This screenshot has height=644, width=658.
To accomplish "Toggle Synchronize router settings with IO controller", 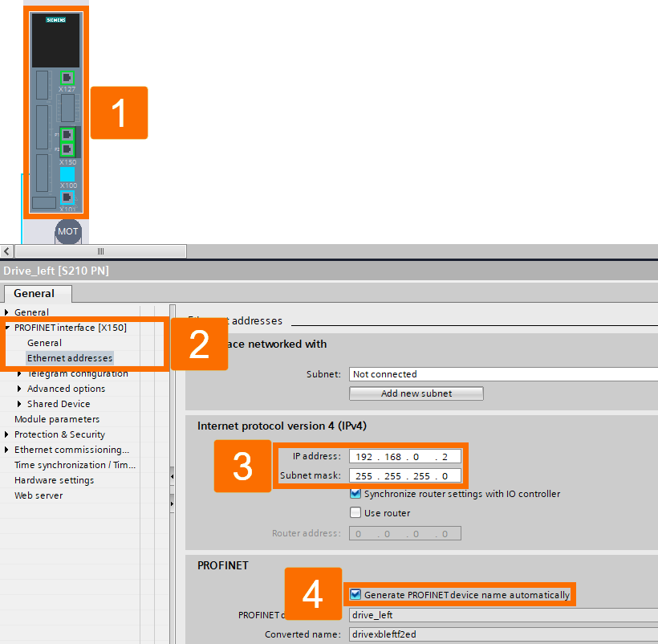I will click(x=355, y=493).
